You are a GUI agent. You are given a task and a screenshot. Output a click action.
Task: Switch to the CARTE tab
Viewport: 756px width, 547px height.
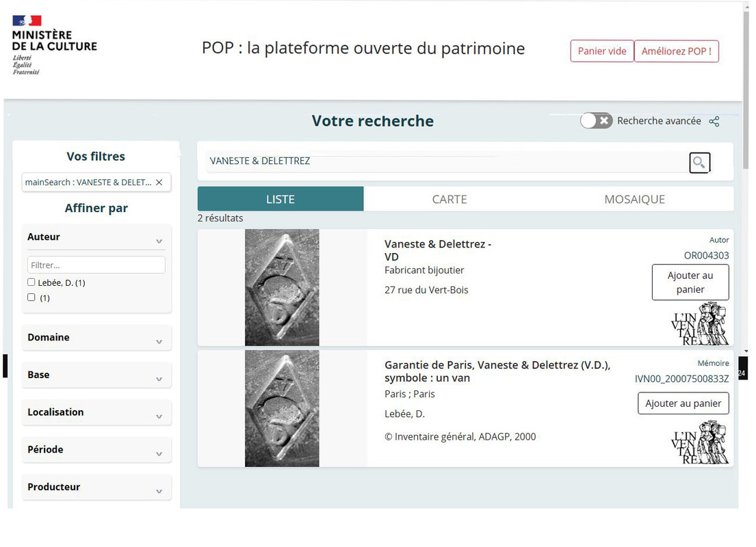point(449,199)
